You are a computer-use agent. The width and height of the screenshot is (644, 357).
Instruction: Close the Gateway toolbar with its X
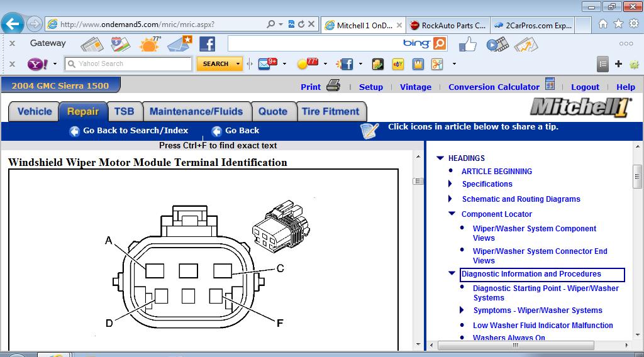pyautogui.click(x=13, y=43)
